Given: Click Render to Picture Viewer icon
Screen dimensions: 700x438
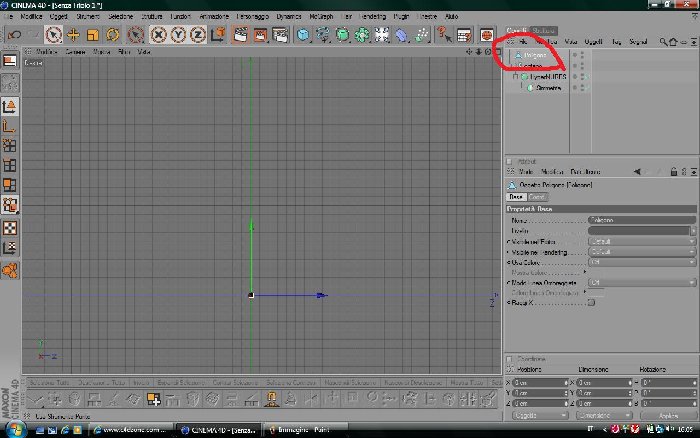Looking at the screenshot, I should pos(260,34).
